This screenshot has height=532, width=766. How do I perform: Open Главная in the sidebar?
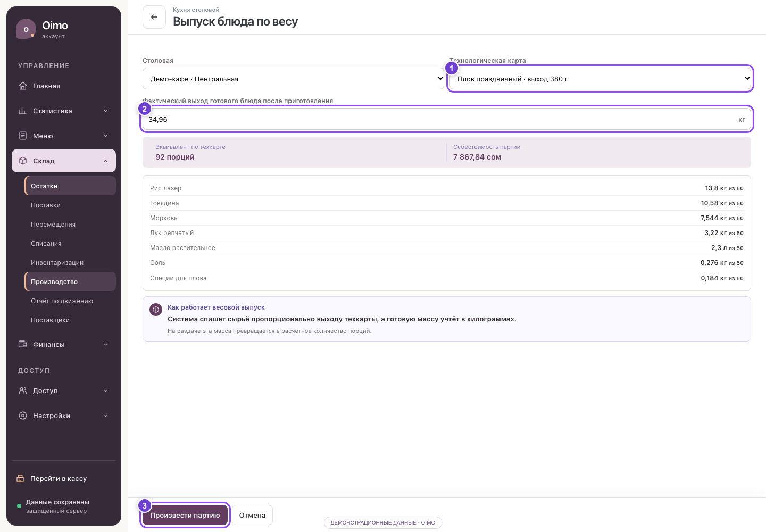64,86
